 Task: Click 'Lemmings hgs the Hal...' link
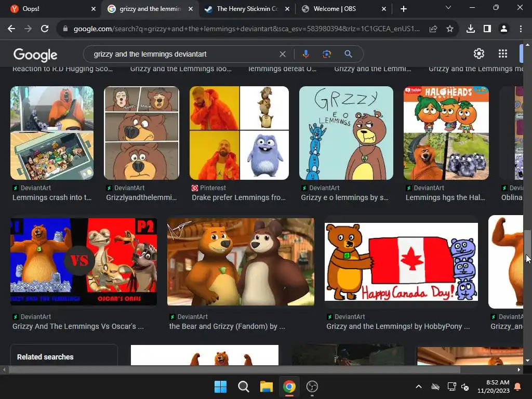click(x=445, y=197)
